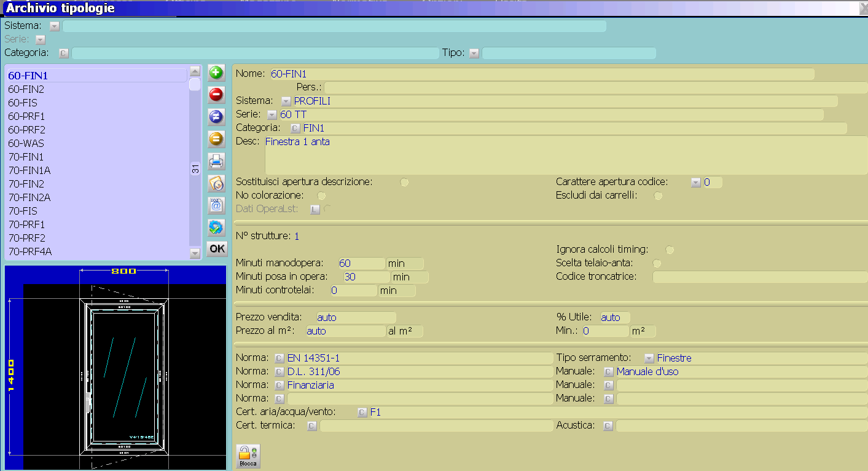The image size is (868, 471).
Task: Toggle Ignora calcoli timing option
Action: click(x=670, y=250)
